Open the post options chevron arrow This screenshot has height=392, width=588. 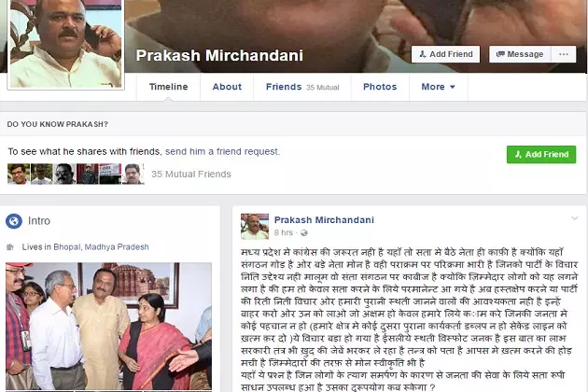[x=575, y=218]
